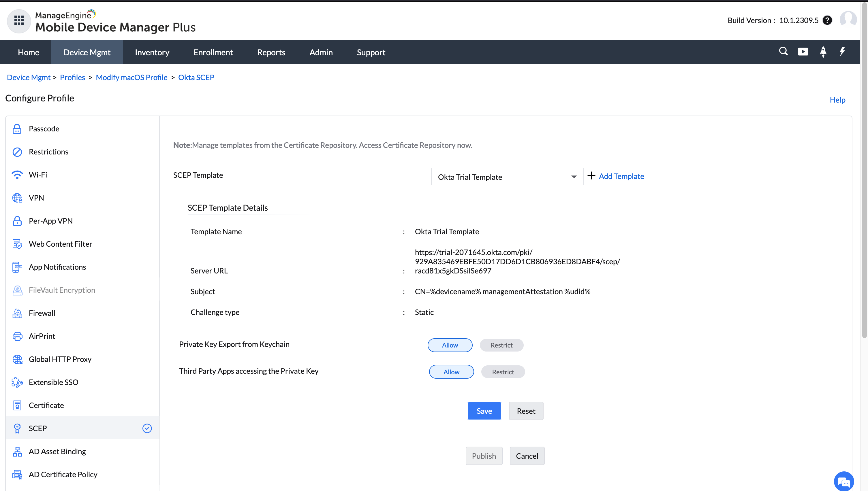Click the build version help icon
868x491 pixels.
click(x=827, y=20)
